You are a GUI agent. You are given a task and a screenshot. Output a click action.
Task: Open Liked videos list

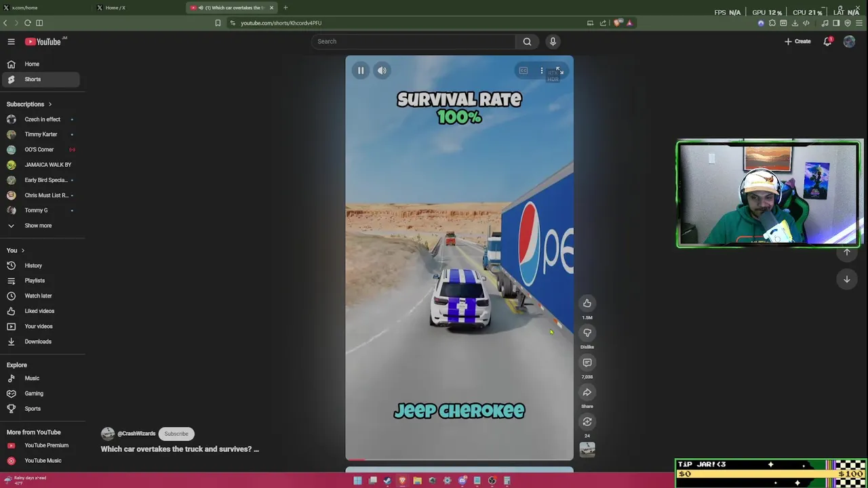[40, 311]
